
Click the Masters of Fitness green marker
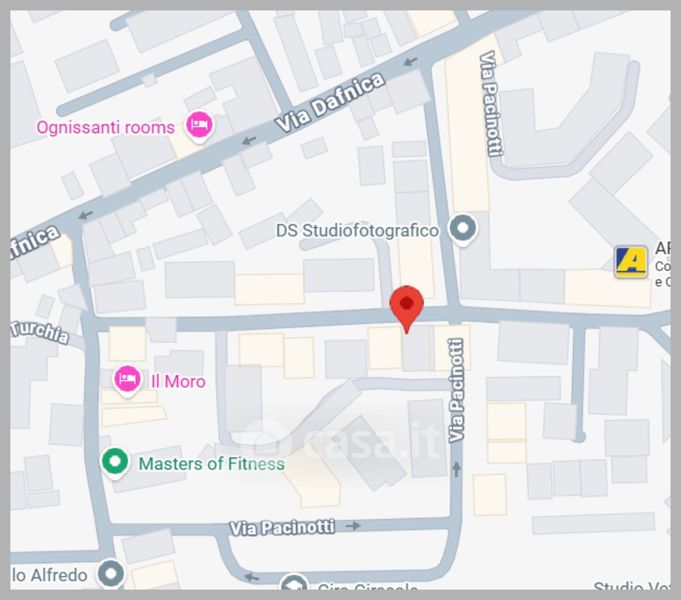115,463
